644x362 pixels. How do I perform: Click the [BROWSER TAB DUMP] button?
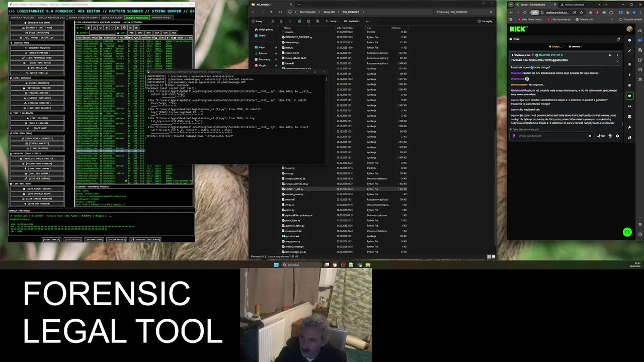pyautogui.click(x=37, y=23)
